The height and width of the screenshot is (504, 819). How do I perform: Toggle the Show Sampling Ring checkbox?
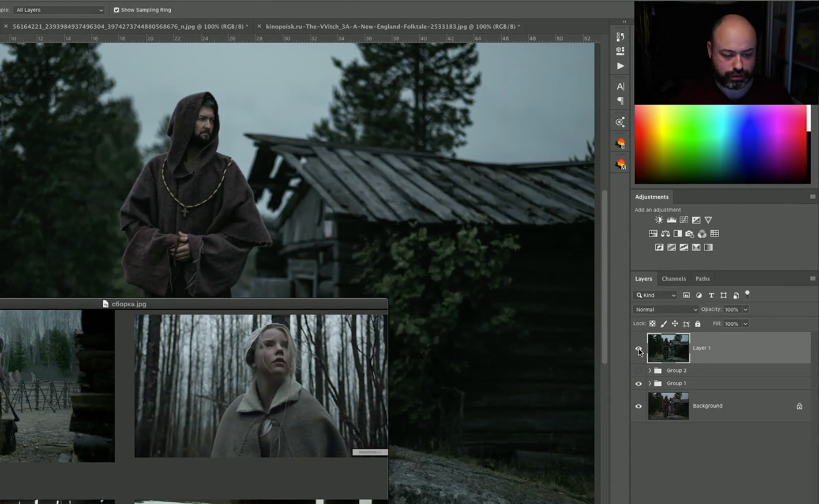point(117,10)
